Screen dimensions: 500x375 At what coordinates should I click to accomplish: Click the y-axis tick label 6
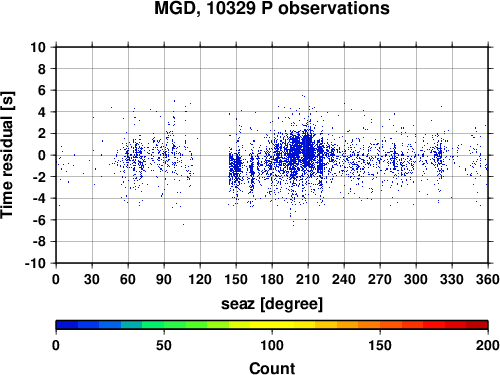pos(42,90)
